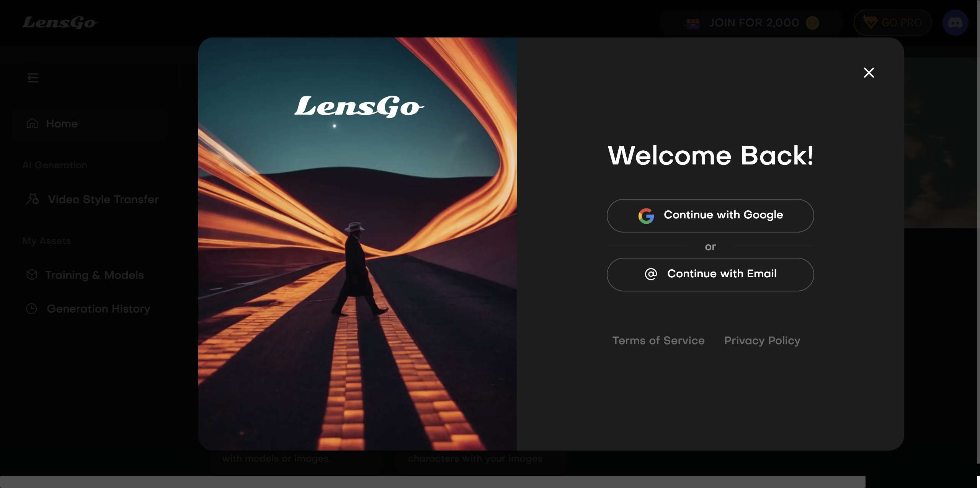Collapse the sidebar with hamburger icon
Image resolution: width=980 pixels, height=488 pixels.
pos(33,78)
